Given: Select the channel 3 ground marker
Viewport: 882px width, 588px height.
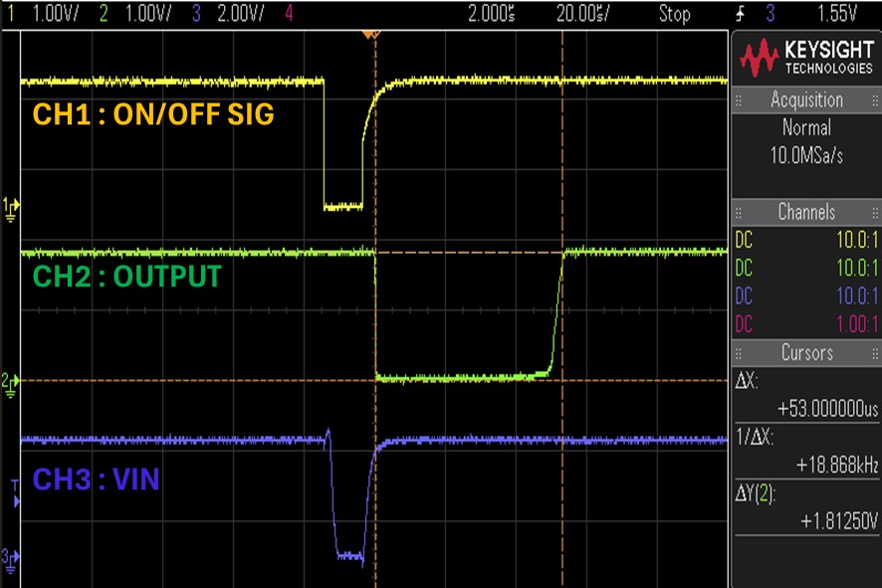Looking at the screenshot, I should 10,560.
